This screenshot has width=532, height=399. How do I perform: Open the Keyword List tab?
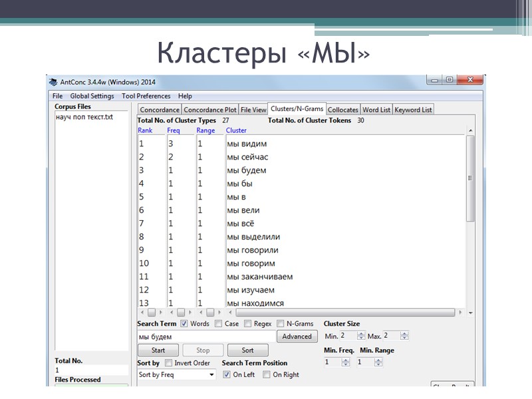[x=413, y=109]
